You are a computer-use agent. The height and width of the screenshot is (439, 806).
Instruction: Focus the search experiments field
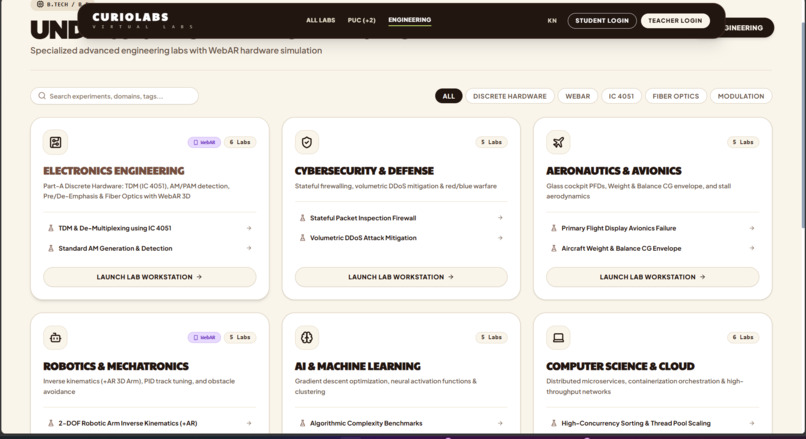[x=114, y=96]
